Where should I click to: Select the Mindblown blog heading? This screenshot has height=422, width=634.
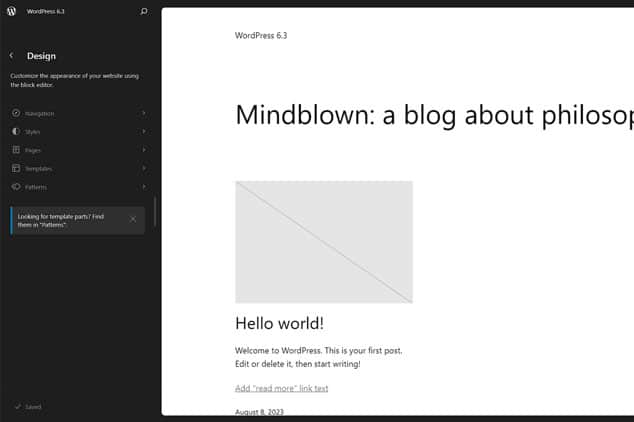tap(434, 115)
